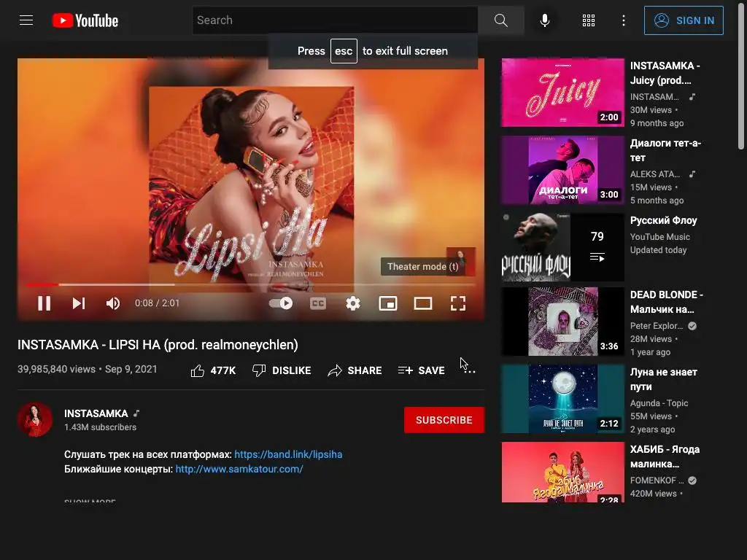747x560 pixels.
Task: Open the YouTube Music channel text
Action: point(659,237)
